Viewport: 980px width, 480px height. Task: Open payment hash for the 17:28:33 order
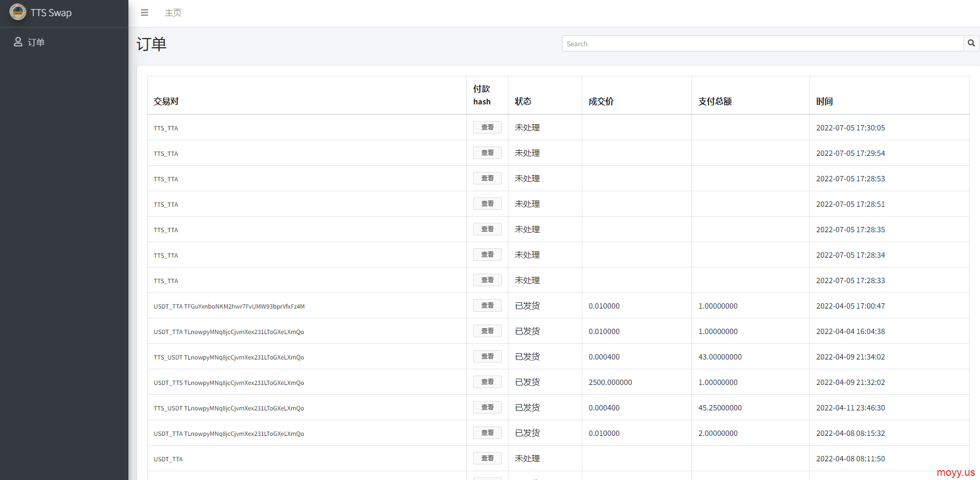[487, 280]
